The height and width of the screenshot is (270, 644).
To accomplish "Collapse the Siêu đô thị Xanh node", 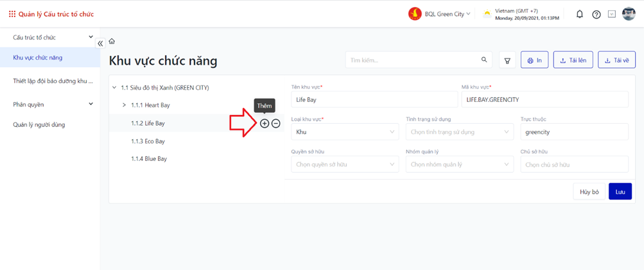I will coord(114,87).
